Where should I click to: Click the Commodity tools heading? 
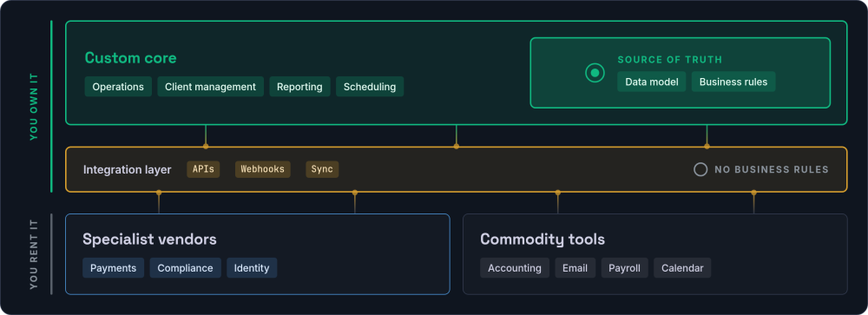pyautogui.click(x=542, y=240)
